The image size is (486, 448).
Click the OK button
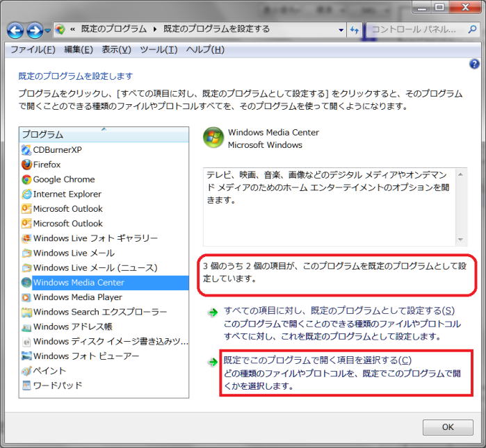click(x=448, y=427)
